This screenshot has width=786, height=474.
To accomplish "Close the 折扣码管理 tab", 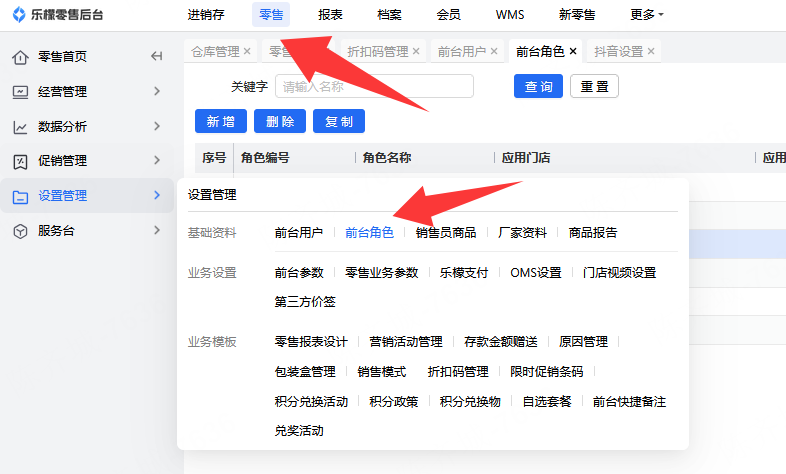I will coord(416,51).
